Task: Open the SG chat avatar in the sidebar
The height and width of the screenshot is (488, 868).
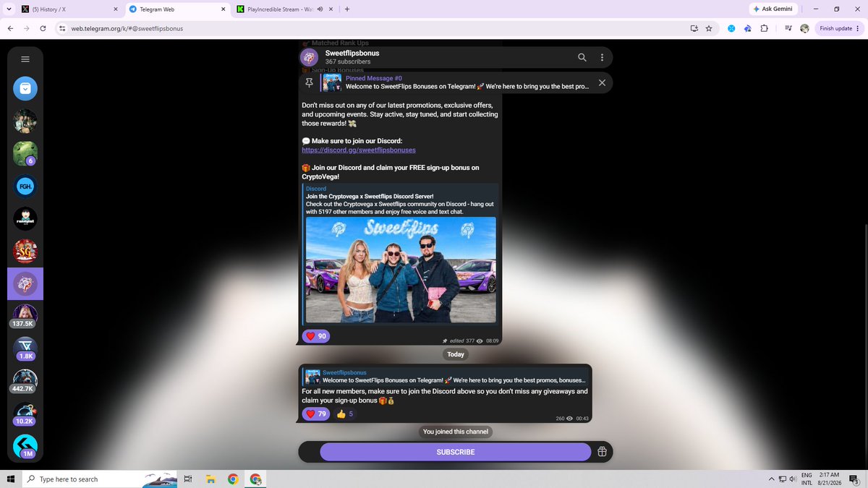Action: coord(25,252)
